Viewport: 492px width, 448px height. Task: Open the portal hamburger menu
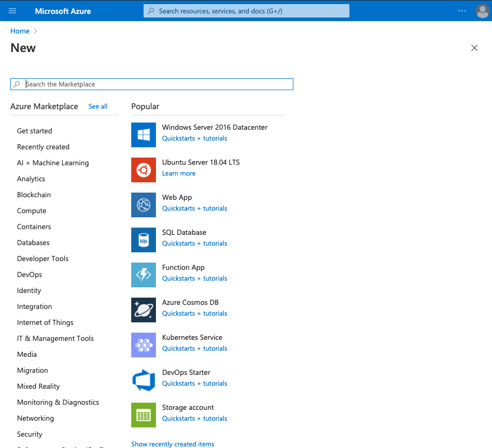(x=12, y=11)
